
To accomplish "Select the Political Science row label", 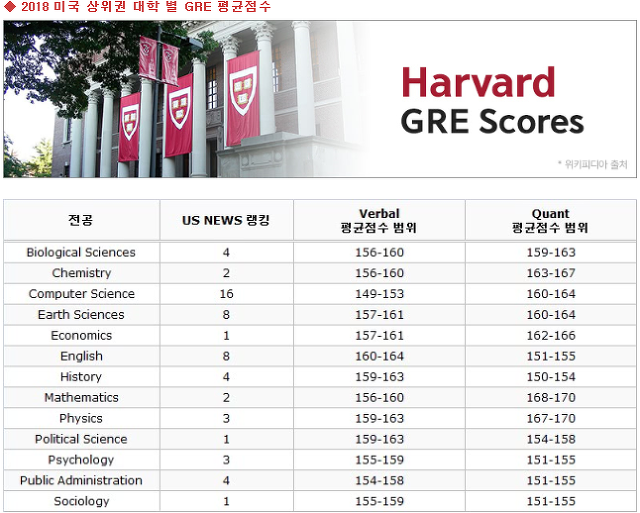I will coord(81,439).
